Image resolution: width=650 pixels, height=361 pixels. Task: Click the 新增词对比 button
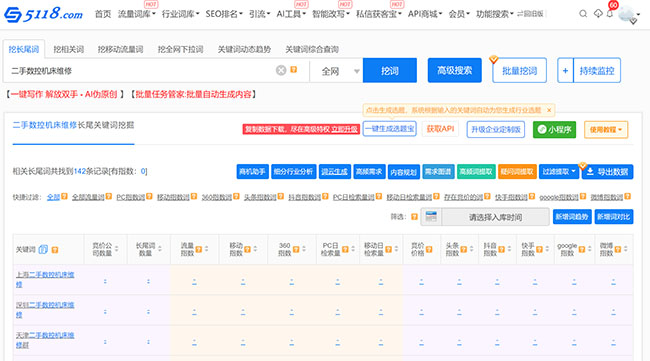coord(614,217)
